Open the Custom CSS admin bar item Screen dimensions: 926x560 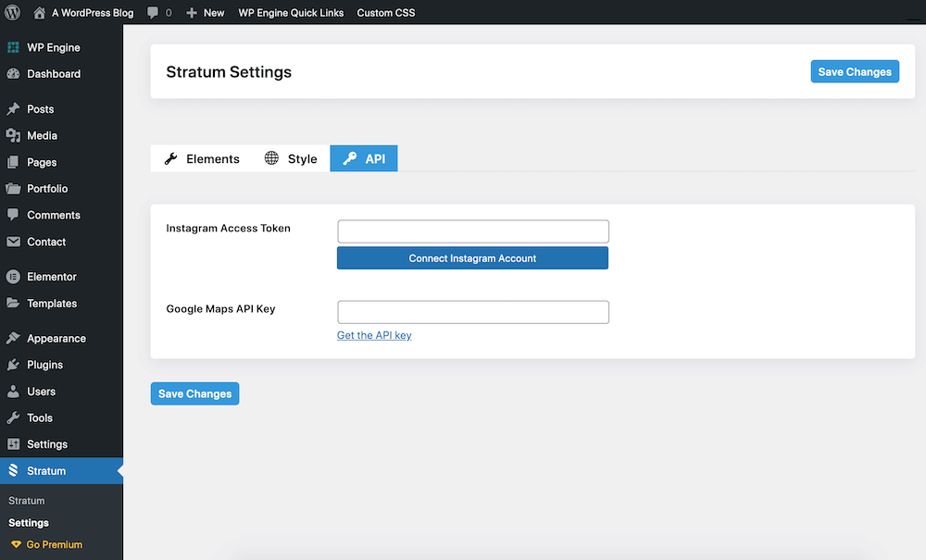(x=385, y=13)
